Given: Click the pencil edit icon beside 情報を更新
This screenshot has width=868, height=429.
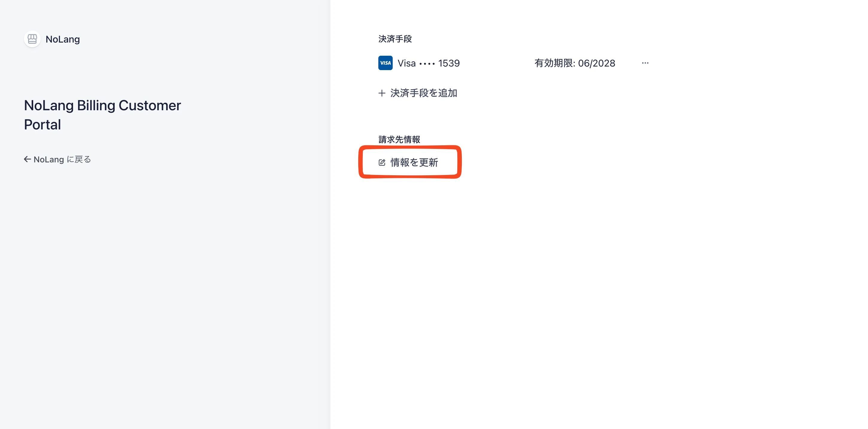Looking at the screenshot, I should tap(382, 163).
